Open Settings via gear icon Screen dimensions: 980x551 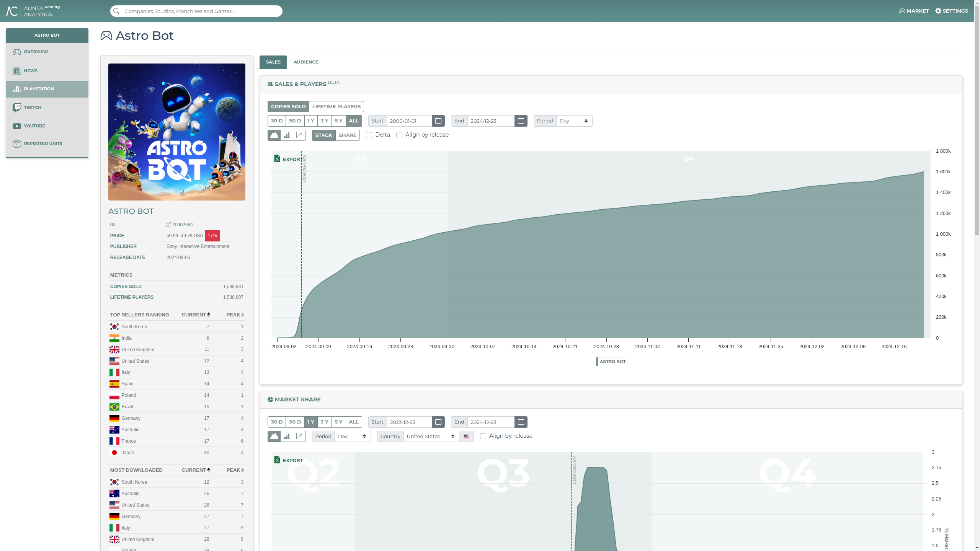pos(952,11)
